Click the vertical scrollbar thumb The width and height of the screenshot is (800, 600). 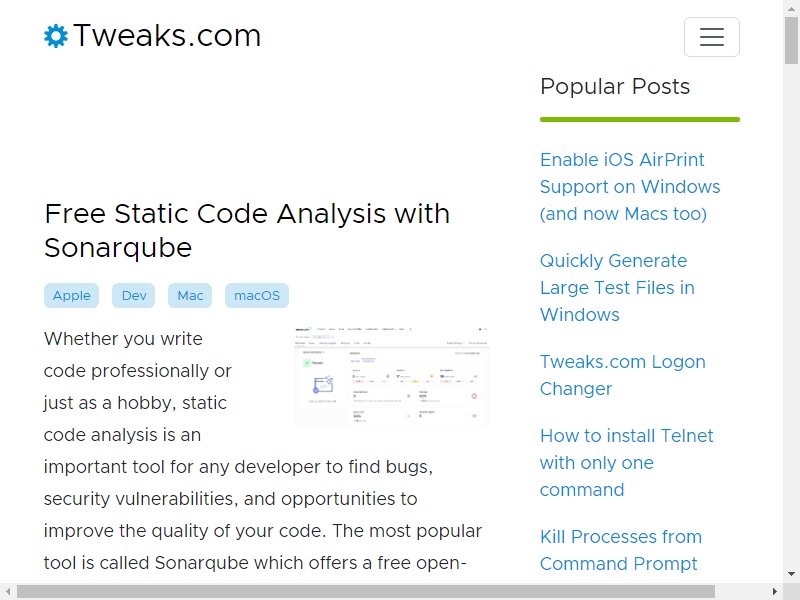coord(791,40)
